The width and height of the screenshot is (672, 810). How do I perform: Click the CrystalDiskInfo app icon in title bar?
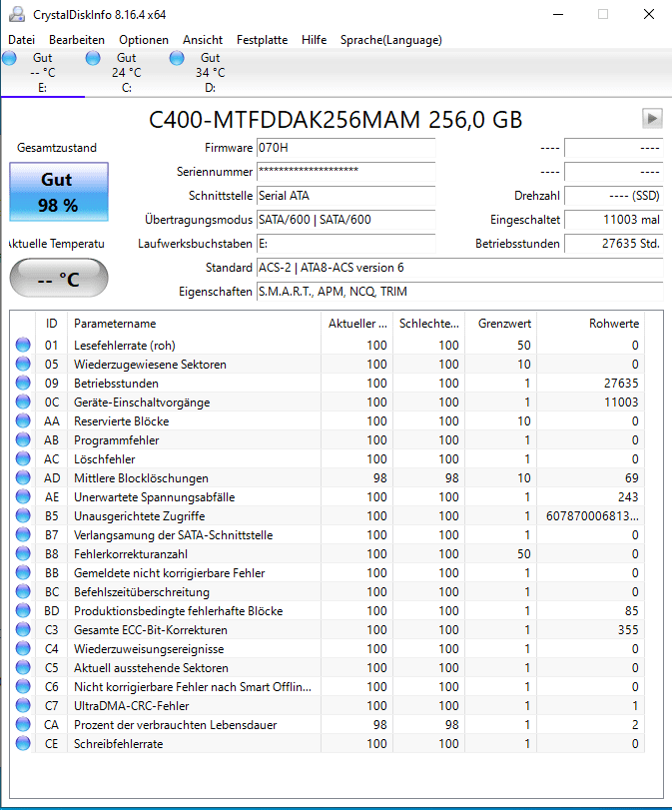pyautogui.click(x=17, y=14)
